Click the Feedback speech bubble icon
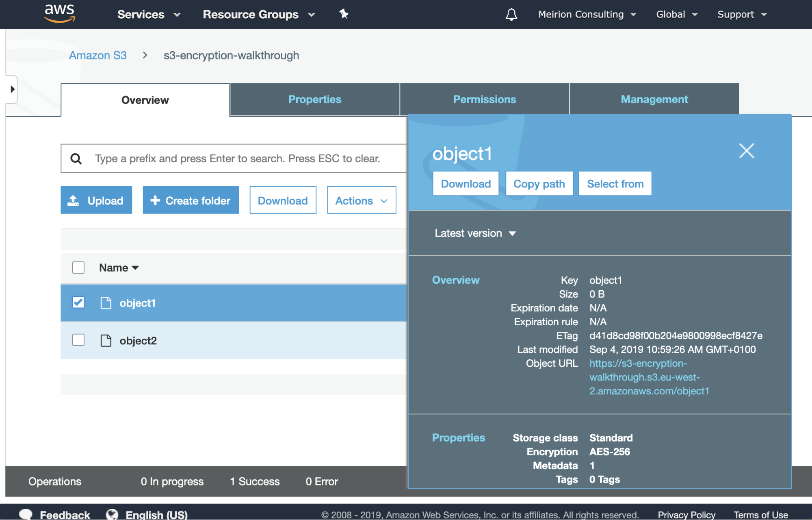Image resolution: width=812 pixels, height=520 pixels. click(x=26, y=514)
